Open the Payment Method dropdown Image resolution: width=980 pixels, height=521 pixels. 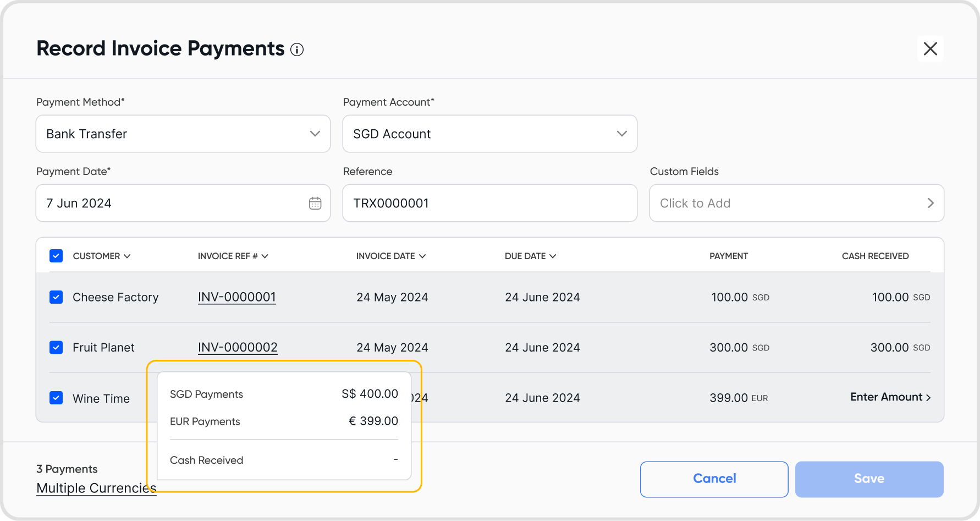(183, 134)
